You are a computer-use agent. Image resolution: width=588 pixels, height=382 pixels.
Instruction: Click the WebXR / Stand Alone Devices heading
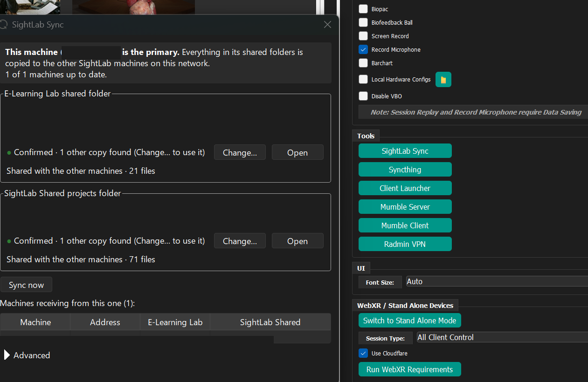405,306
